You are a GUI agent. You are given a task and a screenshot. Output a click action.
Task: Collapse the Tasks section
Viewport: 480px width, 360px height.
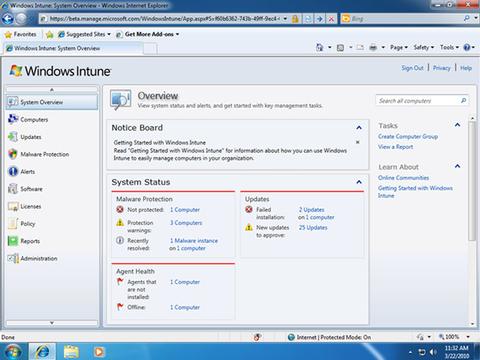pos(458,125)
